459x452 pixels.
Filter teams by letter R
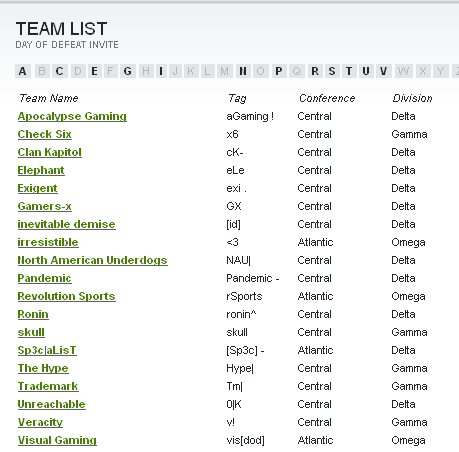click(315, 71)
